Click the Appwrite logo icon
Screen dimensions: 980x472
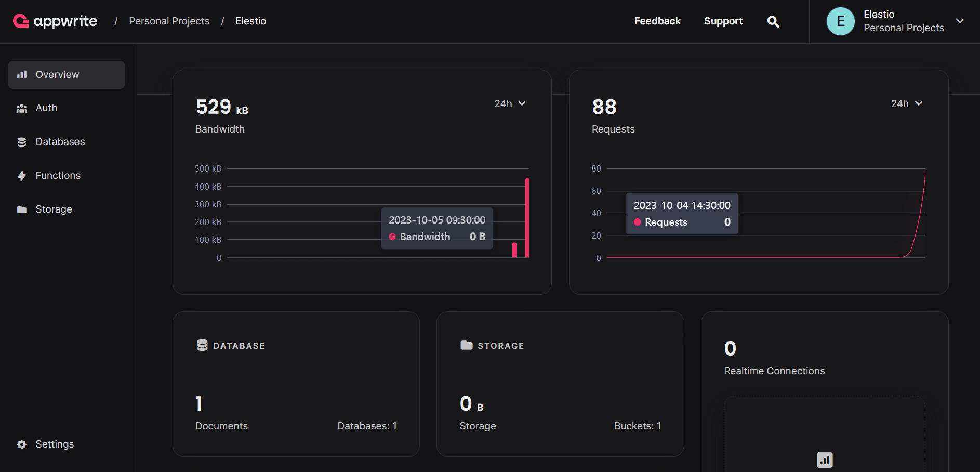(x=21, y=21)
